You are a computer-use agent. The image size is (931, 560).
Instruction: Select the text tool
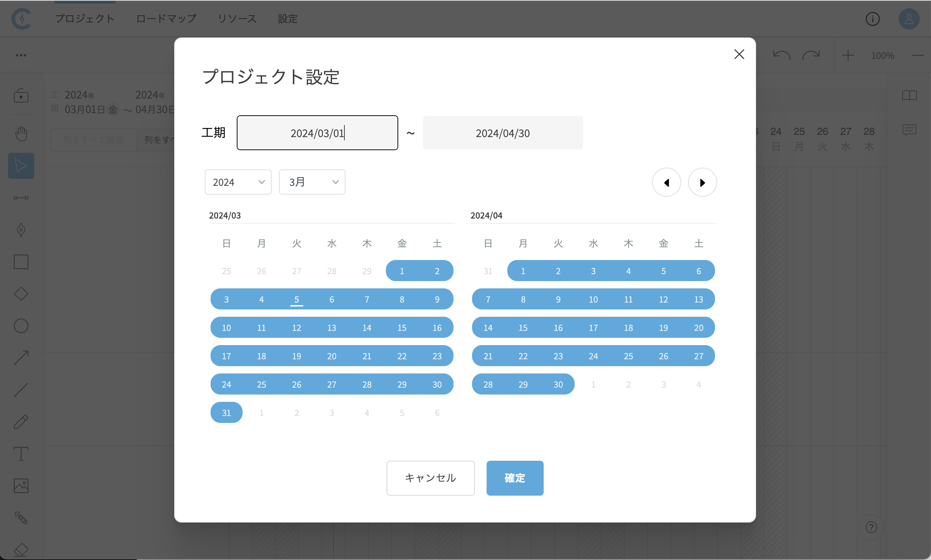(21, 454)
